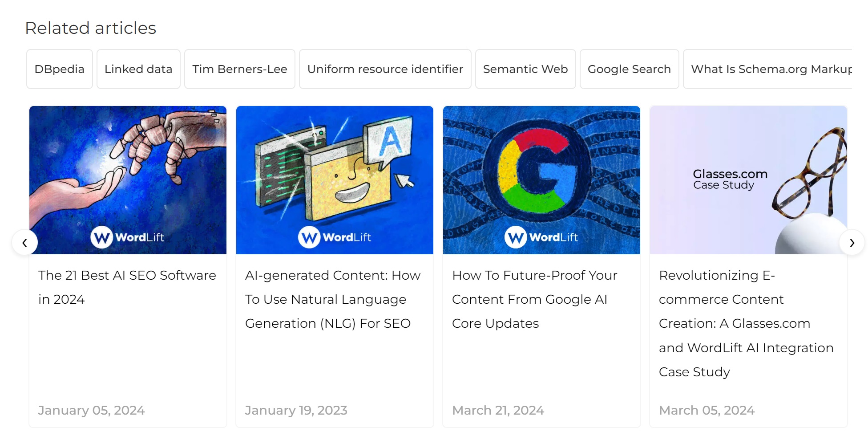Open the AI-generated content article image

[x=335, y=180]
